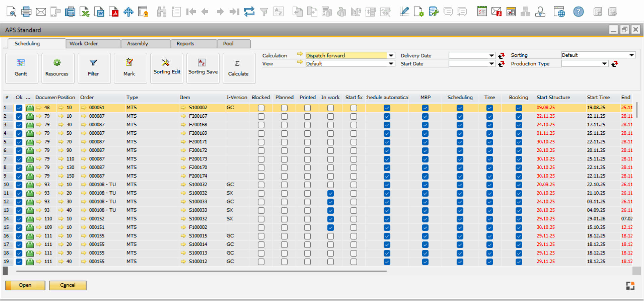This screenshot has height=301, width=644.
Task: Expand the Calculation dropdown
Action: (x=391, y=56)
